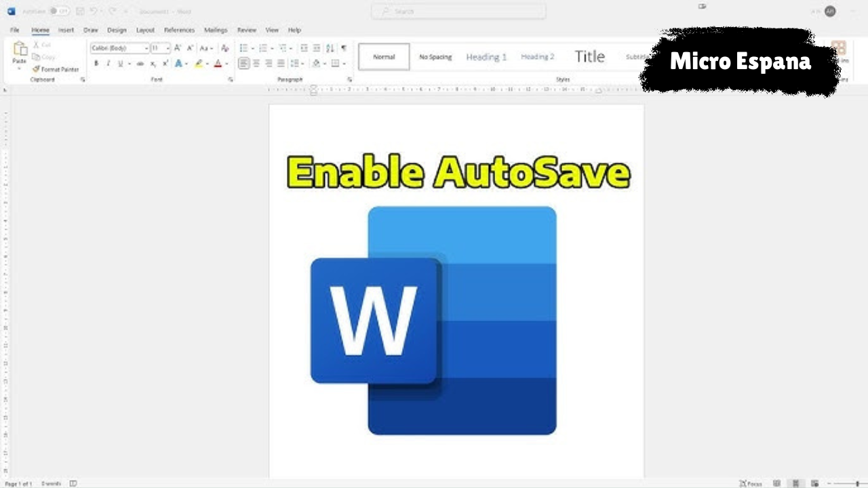This screenshot has height=488, width=868.
Task: Toggle superscript formatting
Action: (x=165, y=64)
